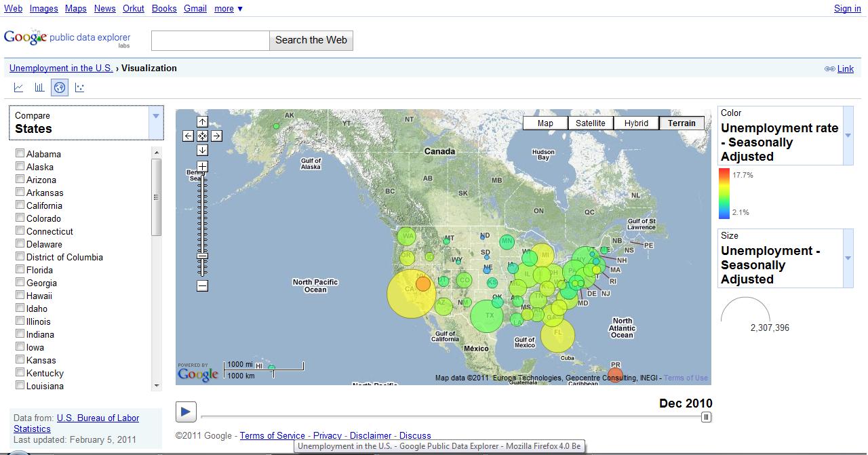Check the Alabama checkbox
The height and width of the screenshot is (455, 868).
(x=20, y=153)
